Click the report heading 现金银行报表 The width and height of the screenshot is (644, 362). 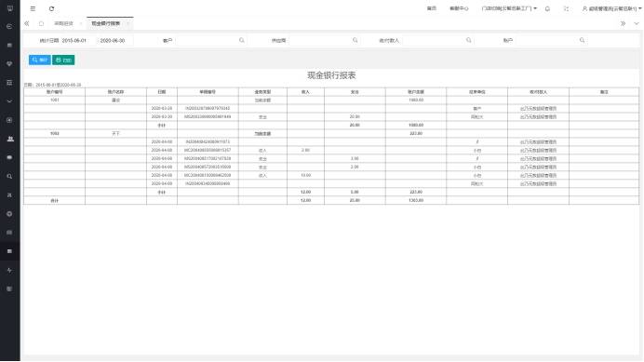click(331, 75)
